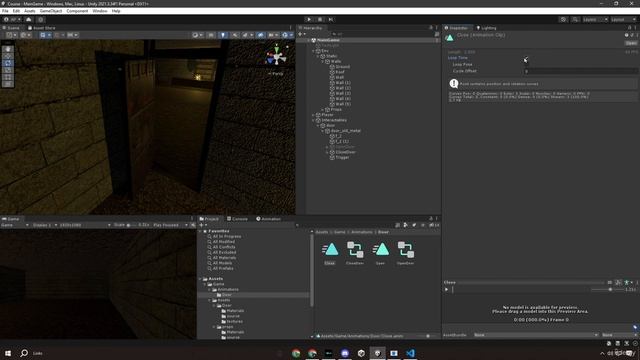Click the Step frame button

coord(331,19)
